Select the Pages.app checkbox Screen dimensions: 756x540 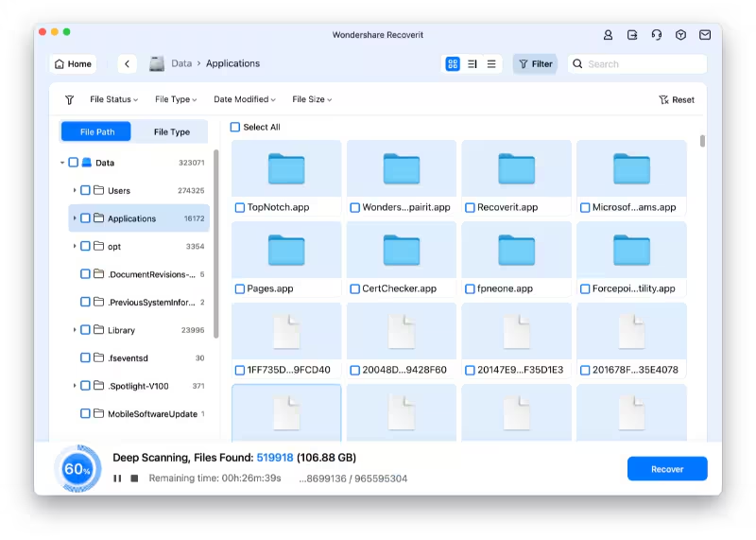tap(240, 289)
